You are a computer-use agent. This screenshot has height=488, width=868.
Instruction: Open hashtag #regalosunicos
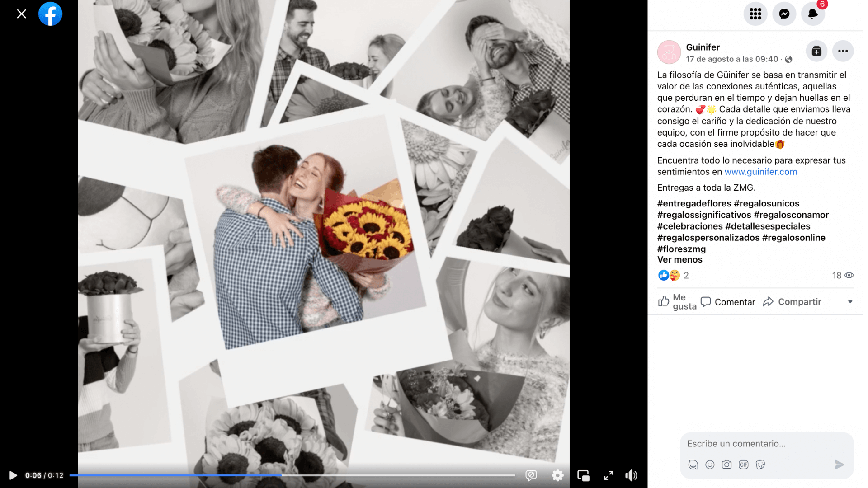(766, 203)
